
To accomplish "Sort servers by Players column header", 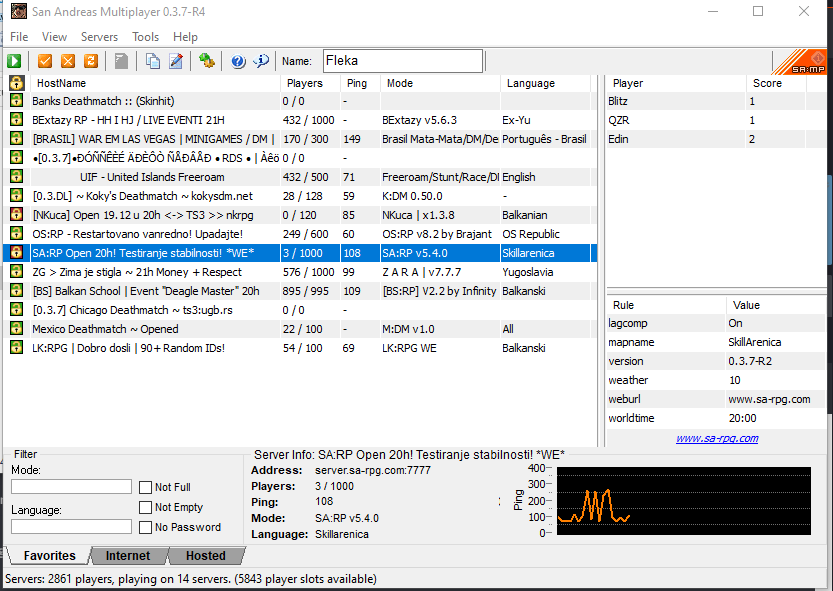I will tap(310, 83).
